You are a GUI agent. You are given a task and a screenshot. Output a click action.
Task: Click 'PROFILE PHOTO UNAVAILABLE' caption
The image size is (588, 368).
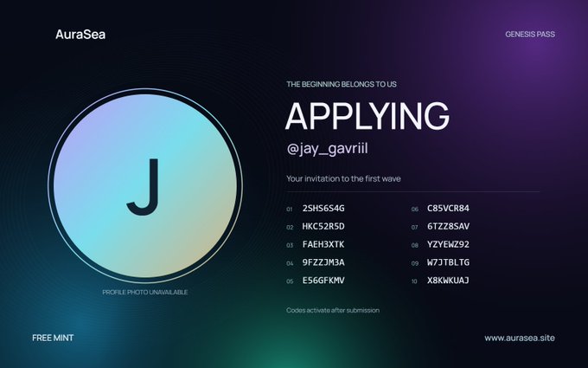(x=145, y=292)
